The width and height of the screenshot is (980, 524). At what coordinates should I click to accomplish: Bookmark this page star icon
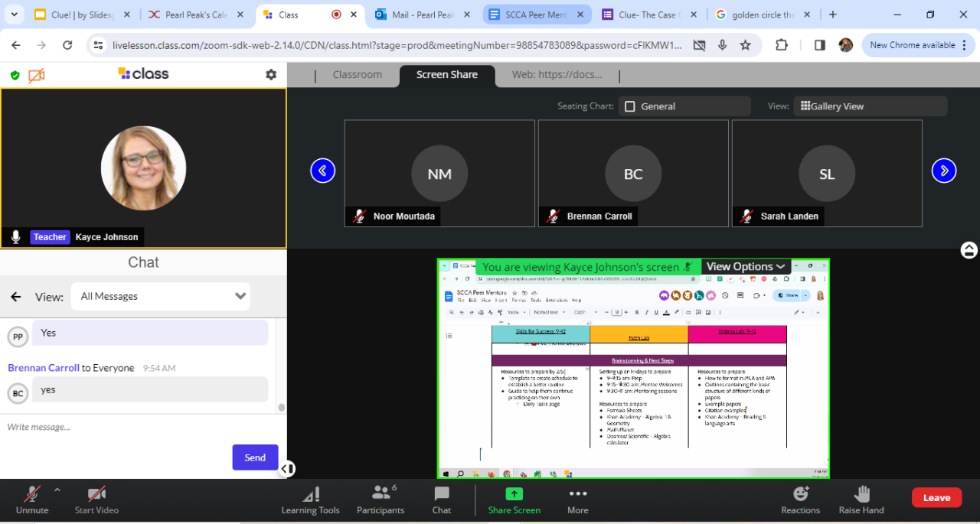point(745,45)
